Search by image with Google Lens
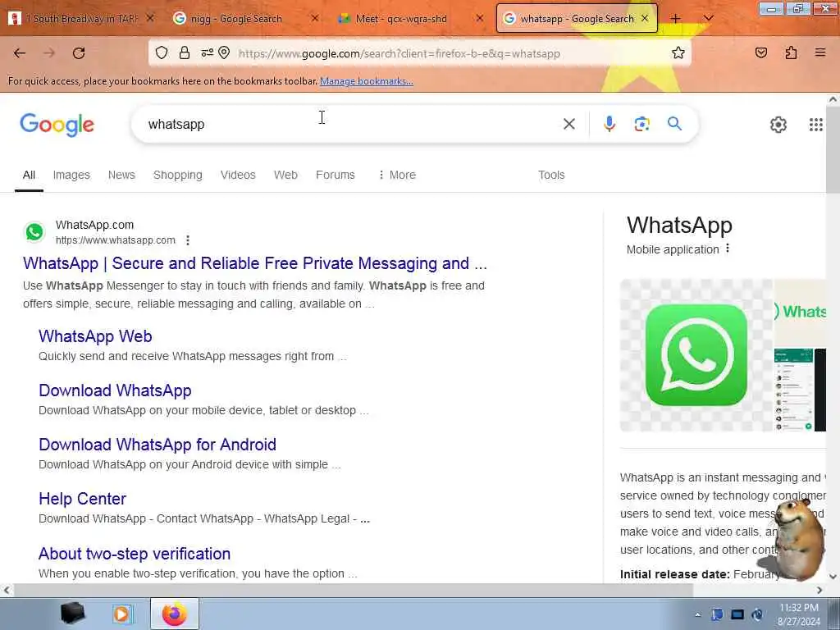Image resolution: width=840 pixels, height=630 pixels. pos(641,125)
